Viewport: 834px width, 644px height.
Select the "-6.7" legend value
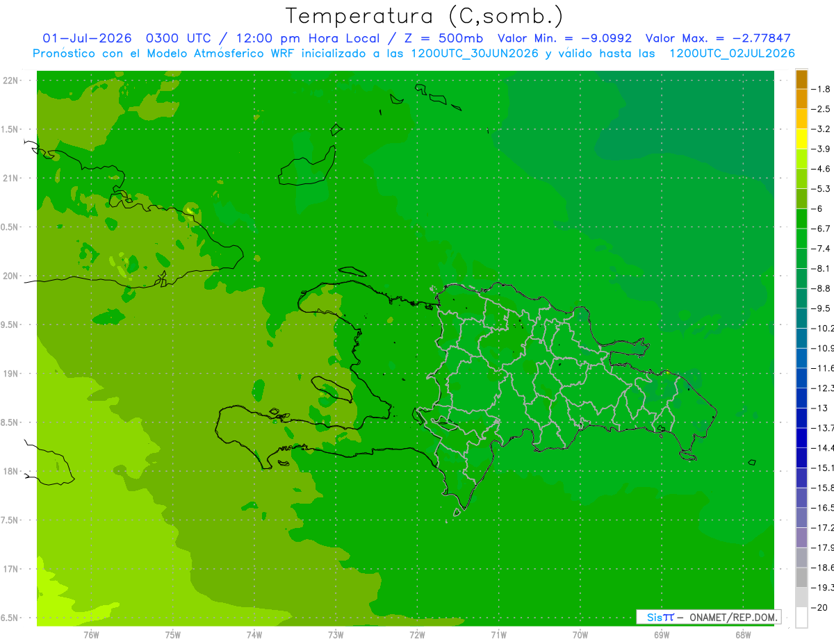(x=822, y=229)
